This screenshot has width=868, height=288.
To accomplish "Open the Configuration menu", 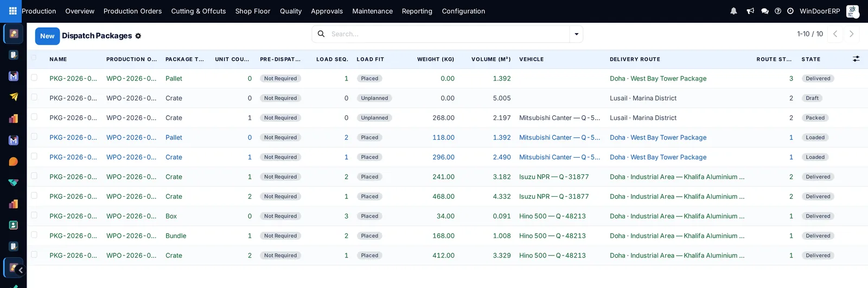I will point(464,11).
